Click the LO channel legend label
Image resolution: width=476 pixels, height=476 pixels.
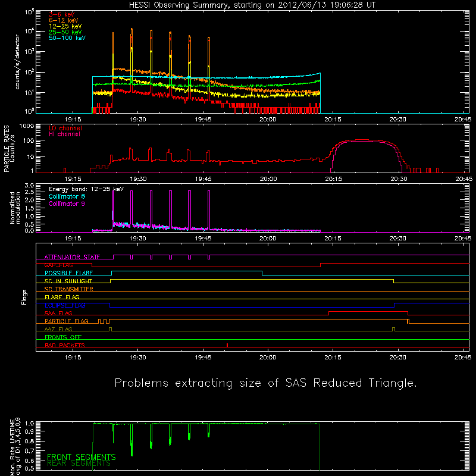[65, 128]
